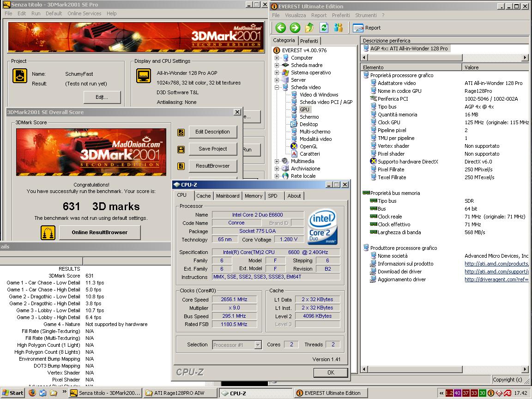
Task: Open the Visualizza menu in EVEREST
Action: [x=295, y=15]
